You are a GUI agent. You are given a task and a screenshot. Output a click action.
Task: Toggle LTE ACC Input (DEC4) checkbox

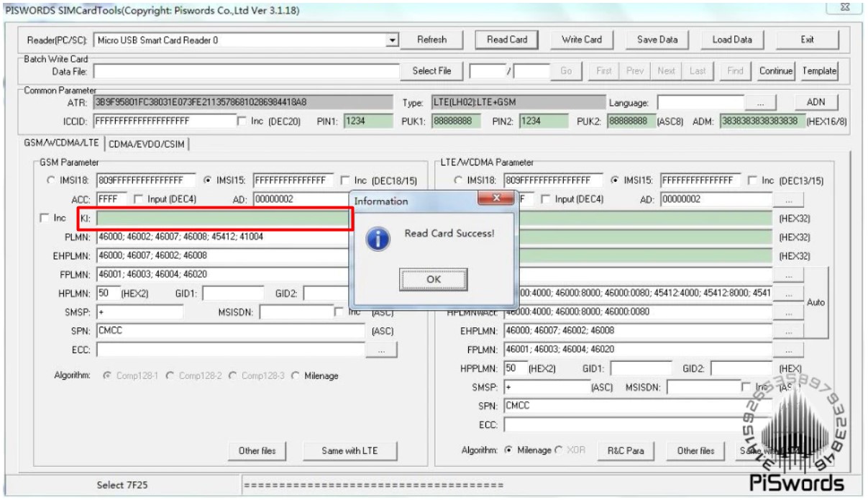point(545,199)
